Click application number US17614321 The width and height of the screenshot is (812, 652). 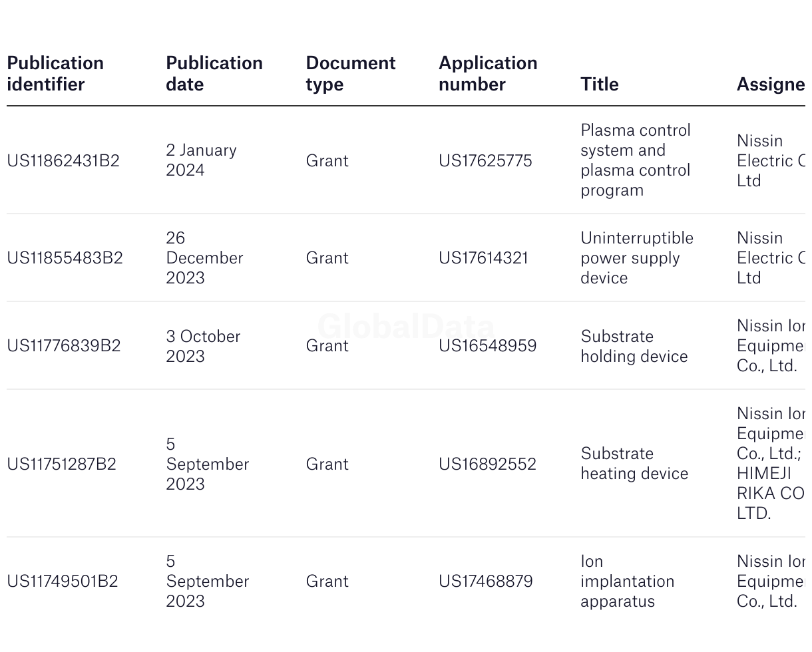pyautogui.click(x=483, y=258)
